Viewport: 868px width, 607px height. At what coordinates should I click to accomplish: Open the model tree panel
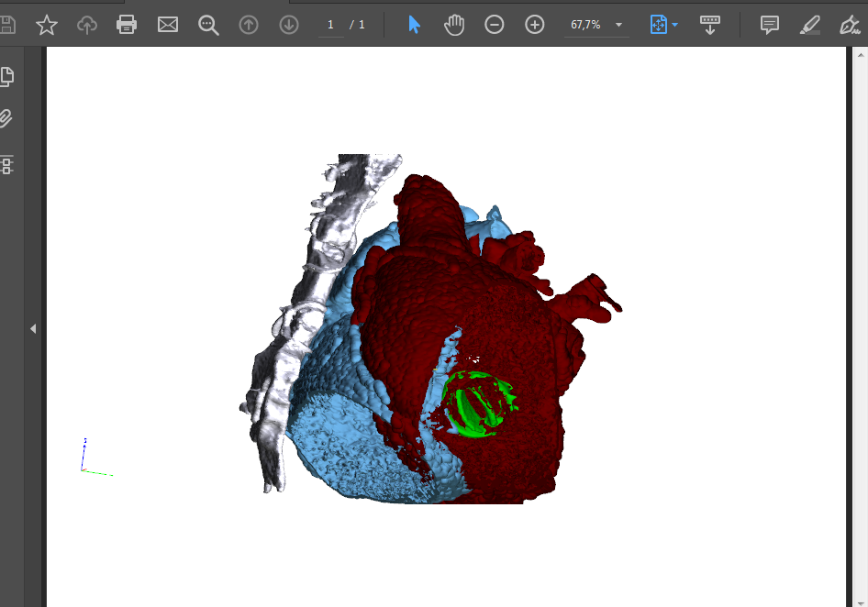(6, 165)
